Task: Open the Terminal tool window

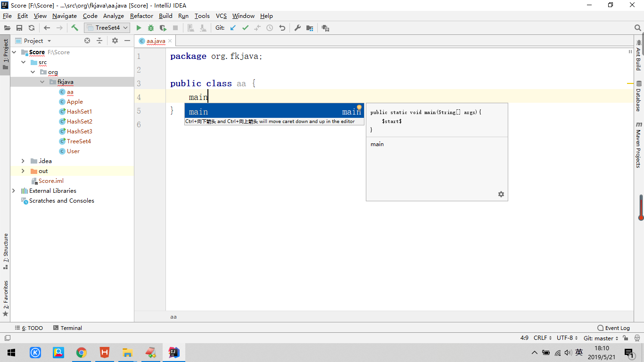Action: coord(67,328)
